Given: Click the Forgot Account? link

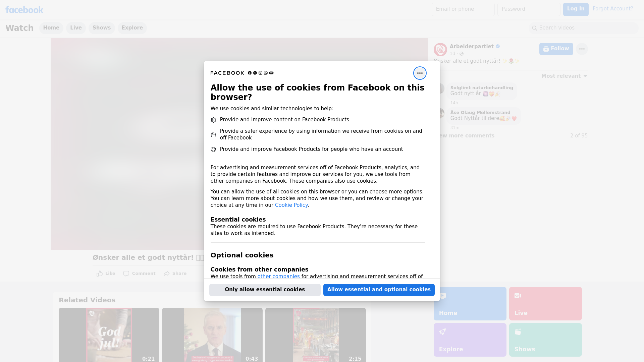Looking at the screenshot, I should coord(613,9).
